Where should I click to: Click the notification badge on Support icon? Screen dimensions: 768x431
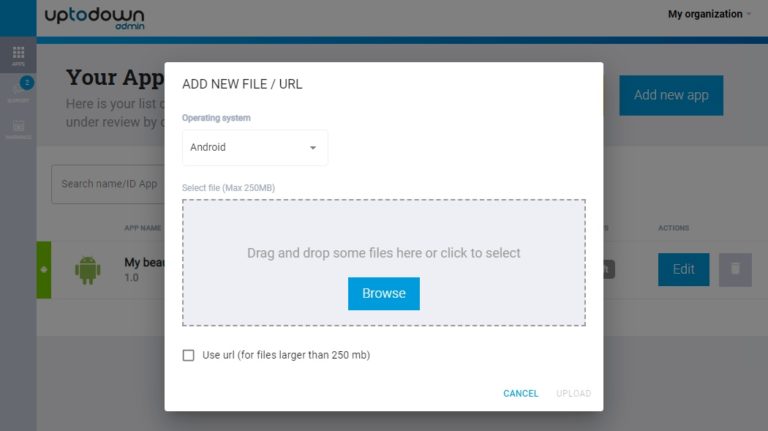(x=27, y=83)
